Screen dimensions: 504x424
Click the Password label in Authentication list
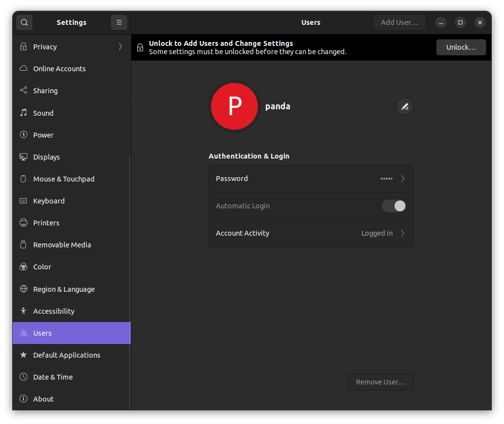(232, 179)
